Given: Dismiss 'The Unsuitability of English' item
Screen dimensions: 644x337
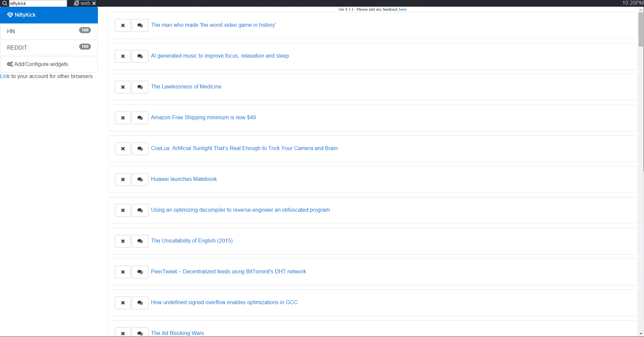Looking at the screenshot, I should [x=123, y=241].
